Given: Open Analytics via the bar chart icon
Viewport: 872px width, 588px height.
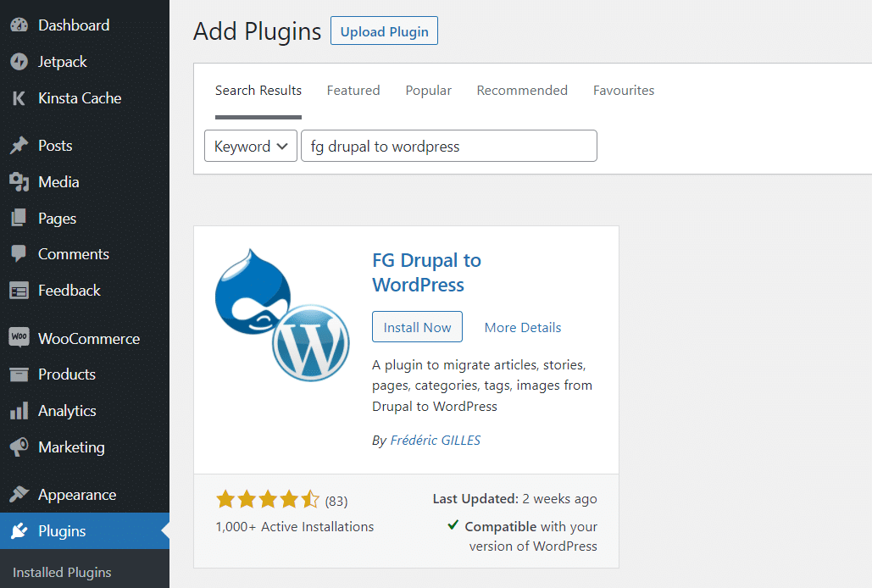Looking at the screenshot, I should [19, 410].
